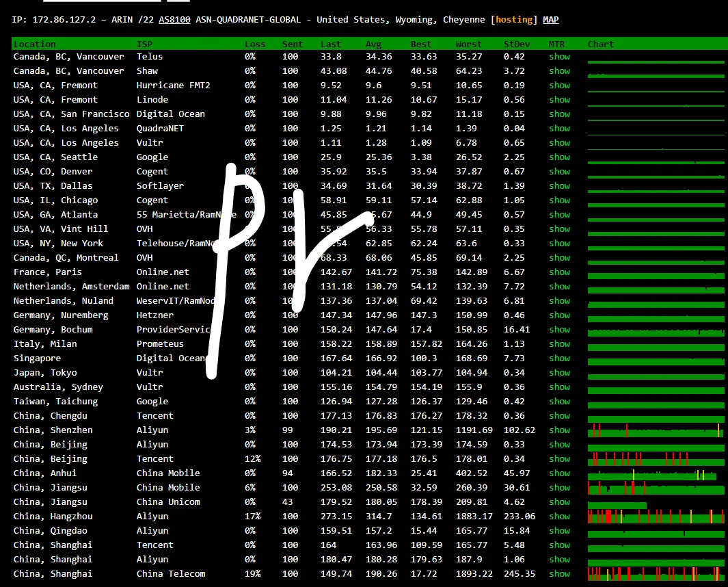Show MTR for Chicago Cogent row
Screen dimensions: 728x587
559,200
